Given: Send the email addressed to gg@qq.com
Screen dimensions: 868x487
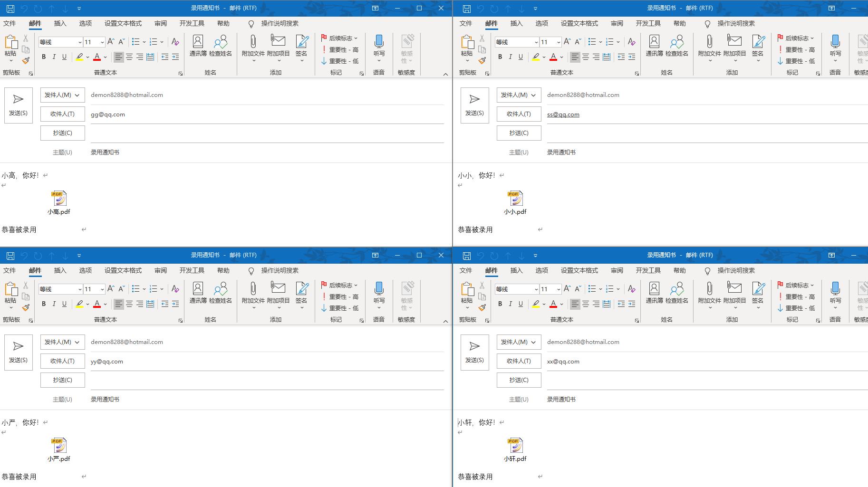Looking at the screenshot, I should (18, 105).
